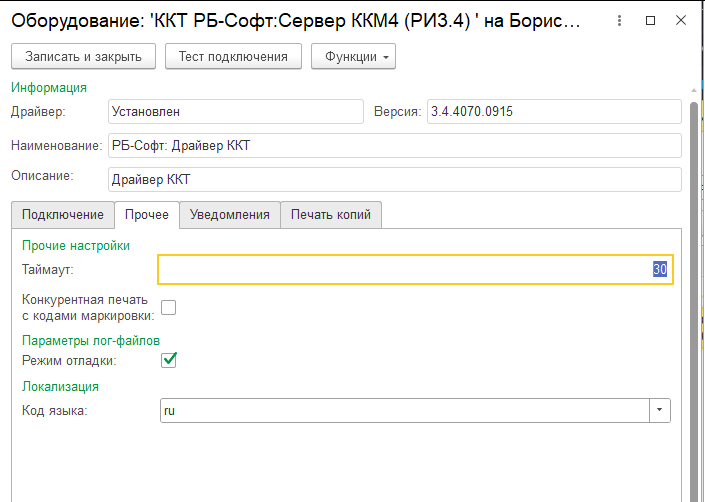Click the 'Описание' field Драйвер ККТ
Image resolution: width=705 pixels, height=502 pixels.
[x=395, y=180]
